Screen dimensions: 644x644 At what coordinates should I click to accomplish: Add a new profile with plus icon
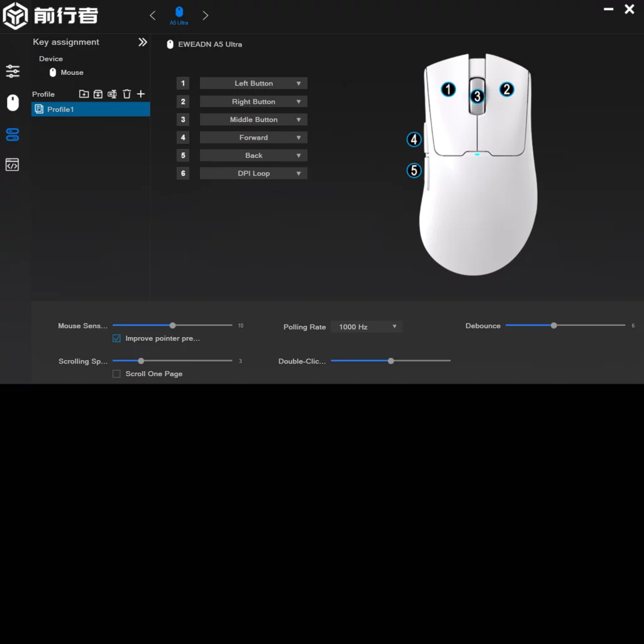click(141, 94)
